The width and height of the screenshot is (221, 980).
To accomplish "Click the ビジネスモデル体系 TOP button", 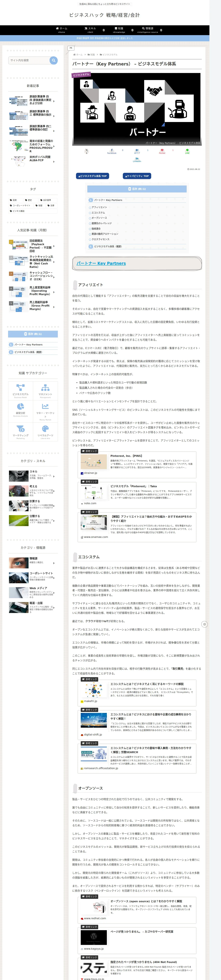I will coord(93,176).
